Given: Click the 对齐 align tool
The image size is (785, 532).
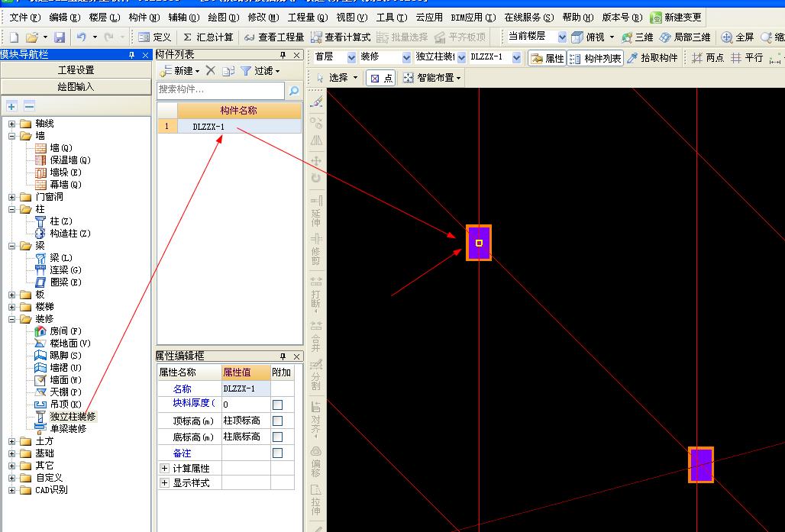Looking at the screenshot, I should point(316,418).
